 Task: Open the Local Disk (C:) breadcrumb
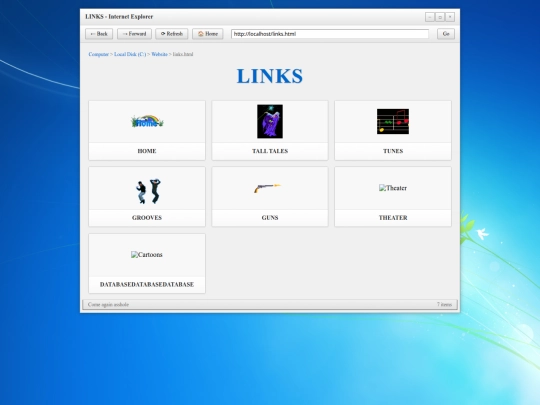(130, 54)
